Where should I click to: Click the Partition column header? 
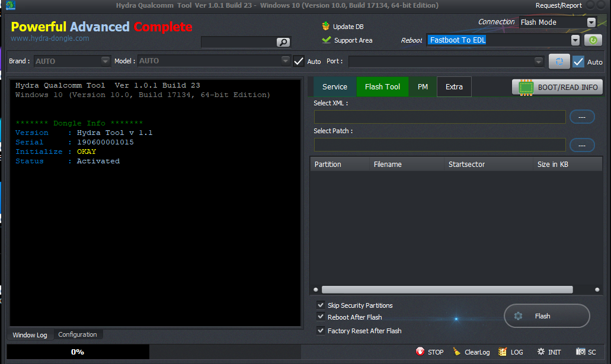pos(340,165)
